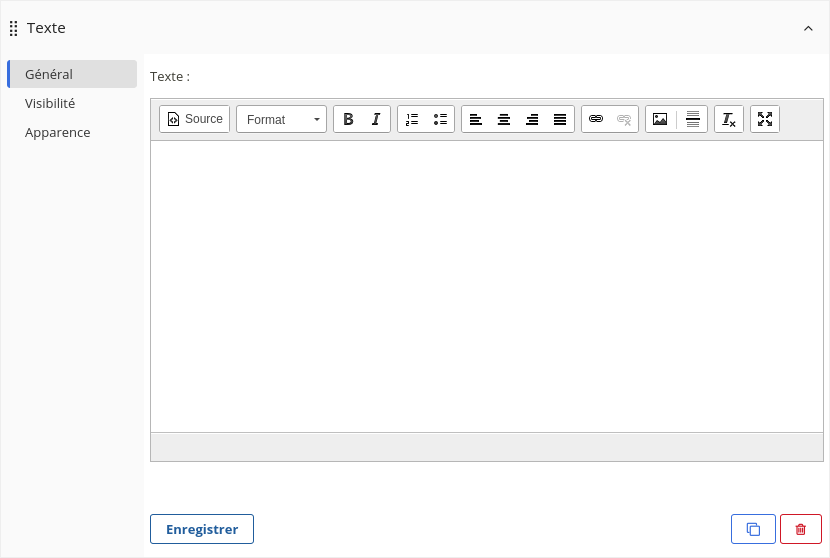Insert an image into the text
Image resolution: width=830 pixels, height=558 pixels.
pos(660,119)
